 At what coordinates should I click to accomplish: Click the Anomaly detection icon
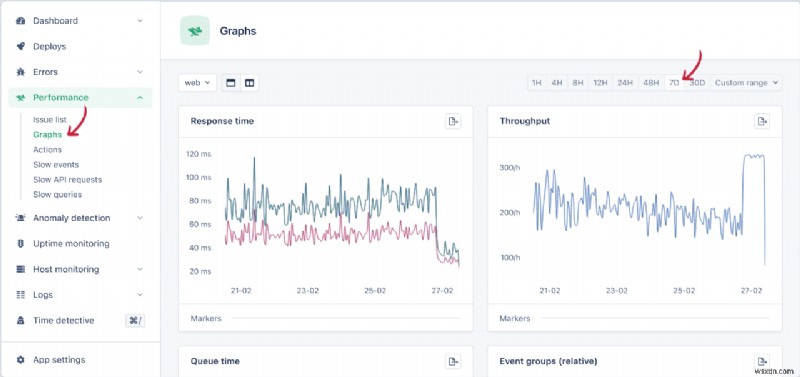(x=20, y=218)
